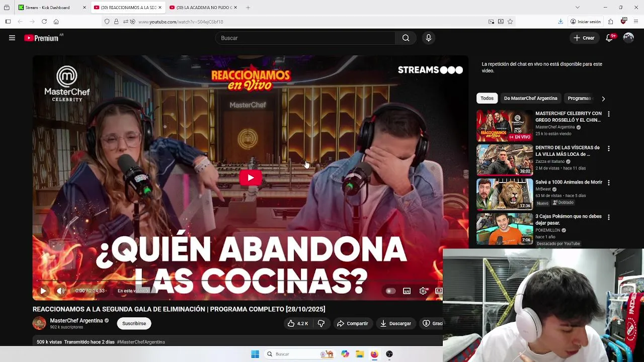Focus the YouTube Buscar search field
Screen dimensions: 644x362
pos(306,38)
